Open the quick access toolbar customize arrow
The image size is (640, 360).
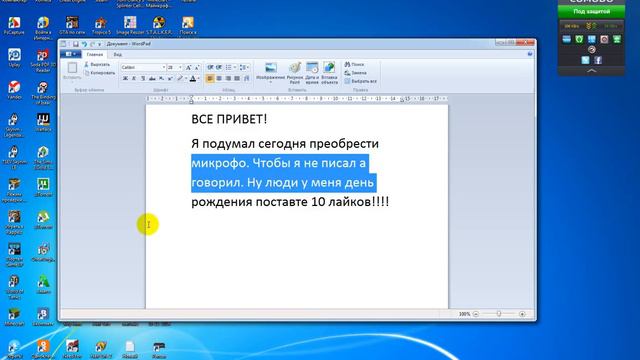point(99,44)
